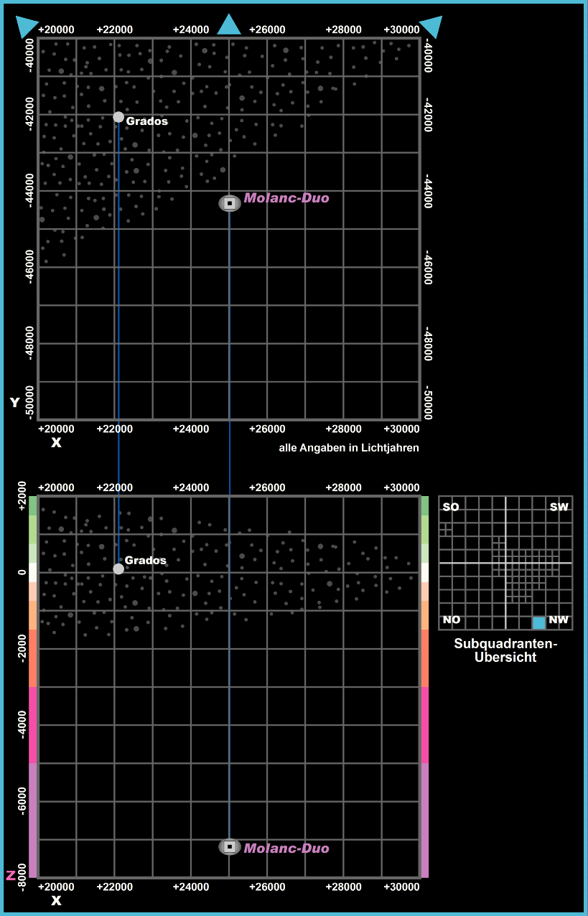The width and height of the screenshot is (588, 916).
Task: Click the Grados label in lower map
Action: (x=146, y=561)
